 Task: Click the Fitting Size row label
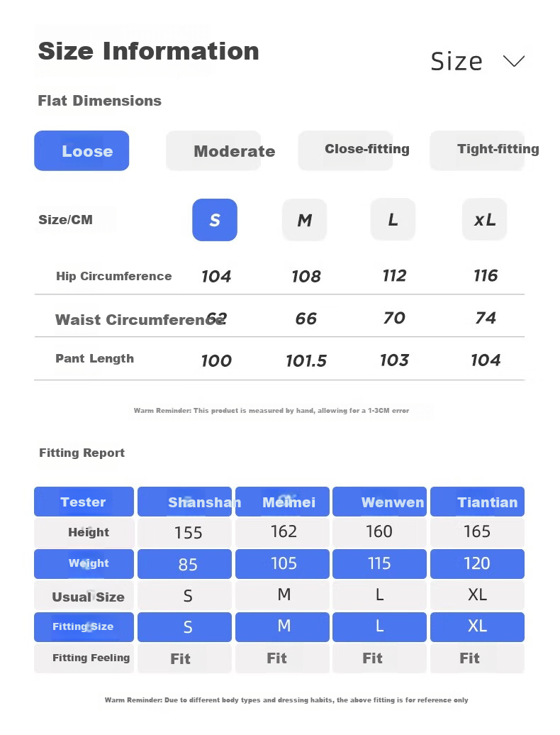[x=84, y=626]
